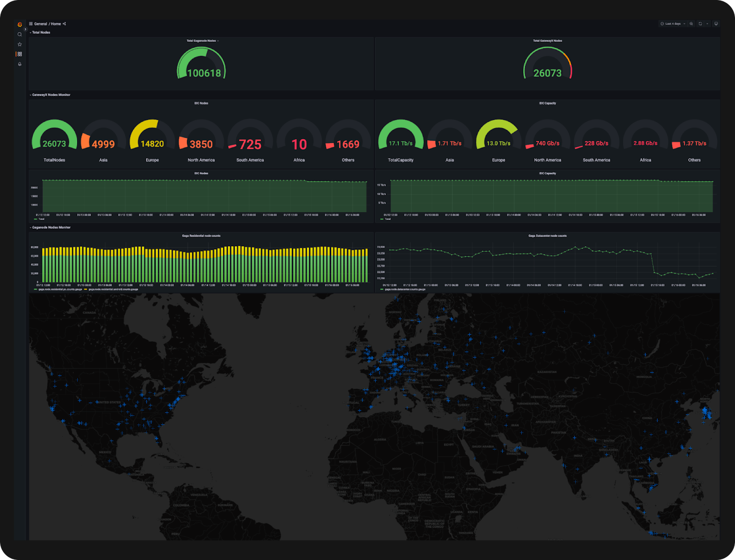Click the 2.88 Gb/s Africa capacity value
Screen dimensions: 735x560
(645, 143)
